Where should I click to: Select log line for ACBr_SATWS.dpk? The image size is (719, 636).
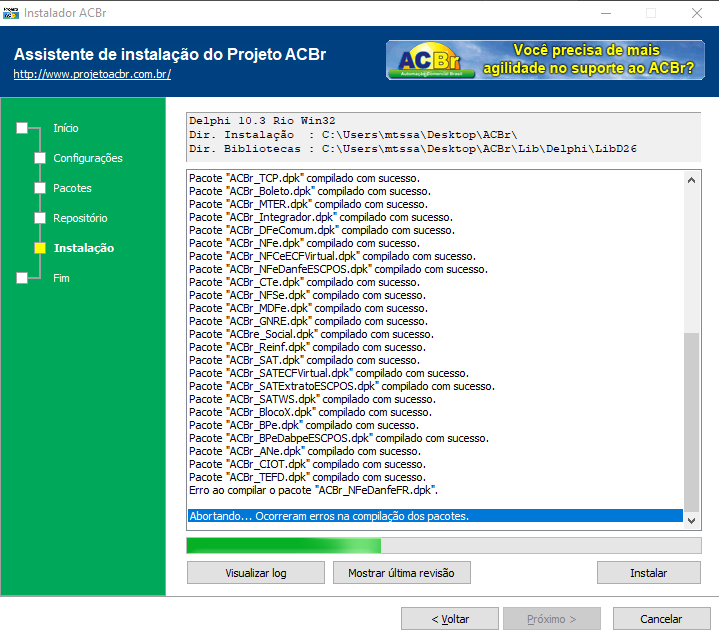coord(435,399)
